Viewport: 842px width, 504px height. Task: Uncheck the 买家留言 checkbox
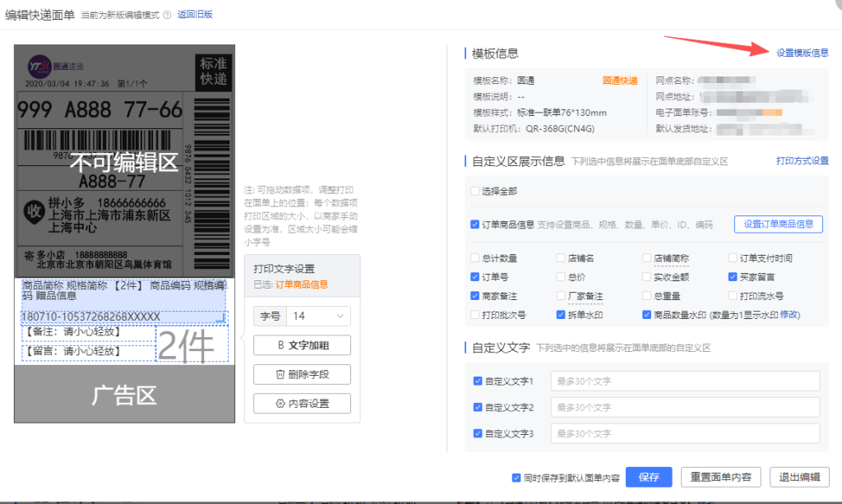(733, 277)
